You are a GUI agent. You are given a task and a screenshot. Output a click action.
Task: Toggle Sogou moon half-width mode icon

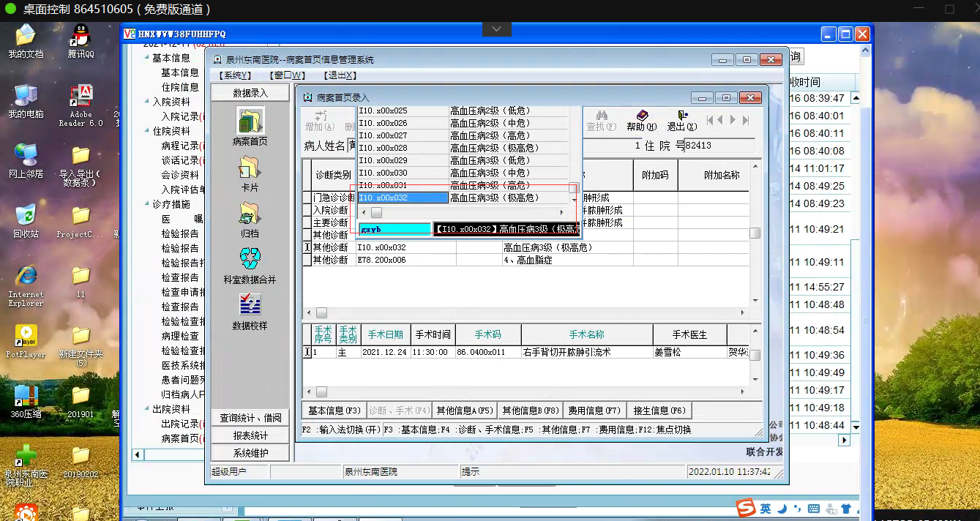[782, 509]
